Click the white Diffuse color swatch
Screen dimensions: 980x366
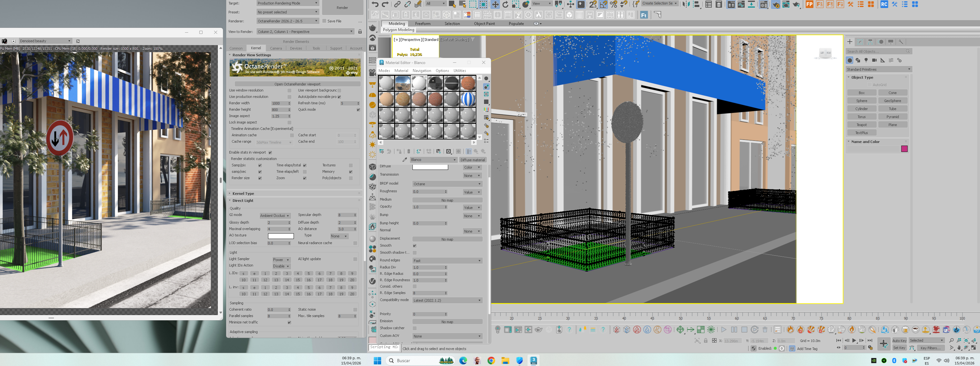coord(430,167)
